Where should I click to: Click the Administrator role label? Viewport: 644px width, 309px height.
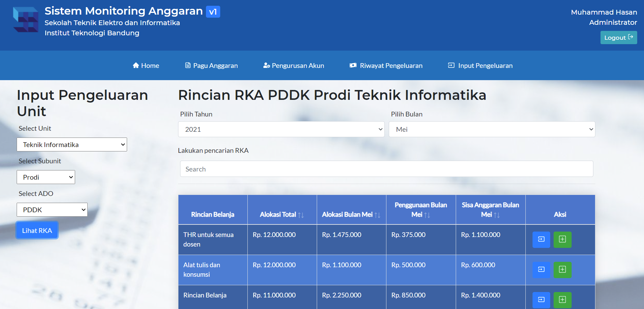tap(613, 22)
